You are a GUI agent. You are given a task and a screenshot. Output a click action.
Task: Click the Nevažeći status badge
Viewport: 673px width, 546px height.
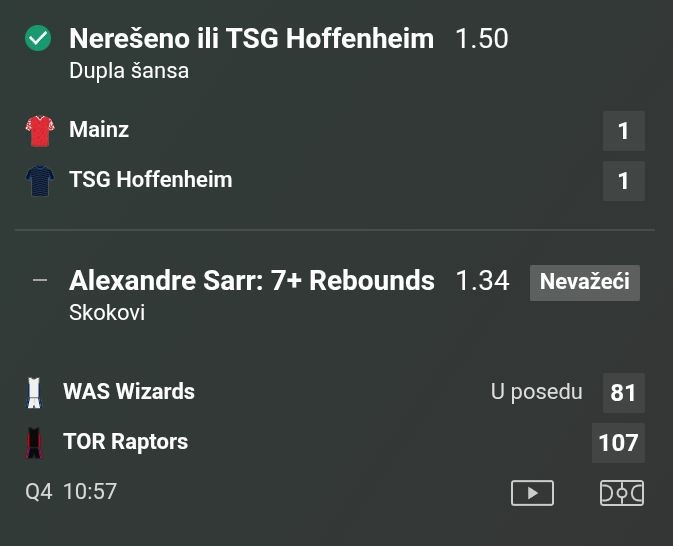coord(584,282)
